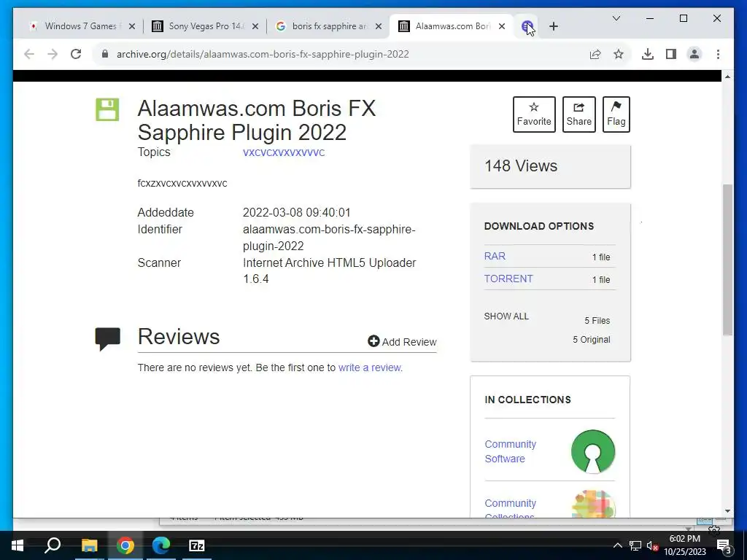Click the Community Collections thumbnail
Image resolution: width=747 pixels, height=560 pixels.
pos(593,504)
